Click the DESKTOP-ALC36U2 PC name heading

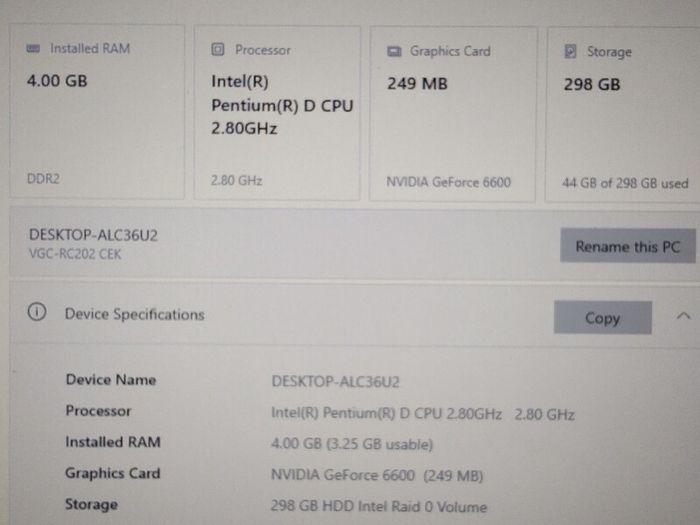[x=93, y=235]
